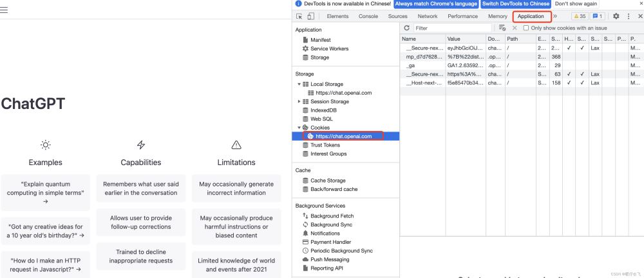The image size is (644, 278).
Task: Click the 35 warnings badge
Action: tap(580, 17)
